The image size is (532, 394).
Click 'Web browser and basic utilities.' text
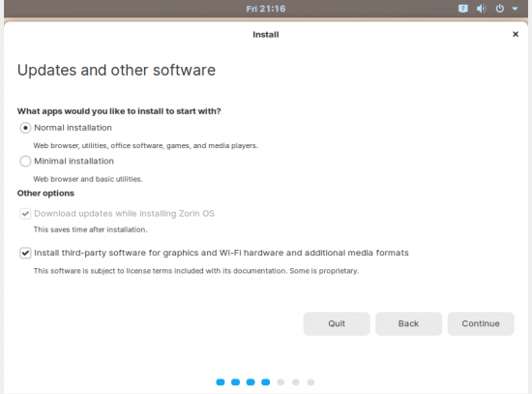tap(88, 179)
